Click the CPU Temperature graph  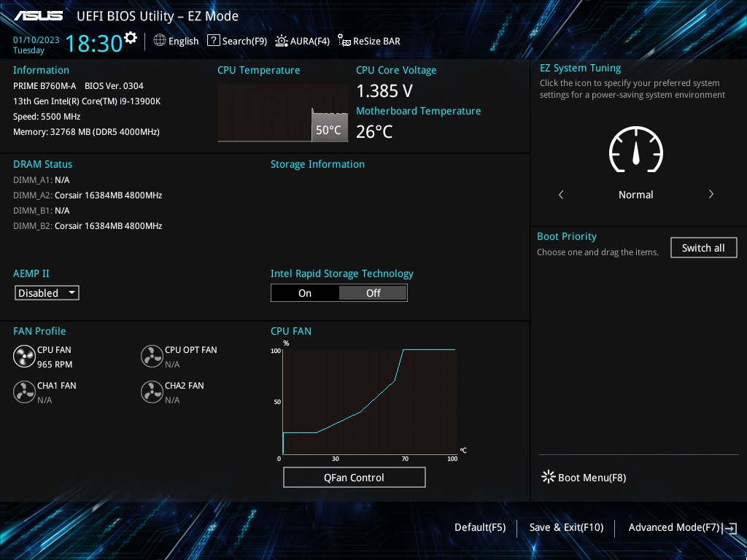283,113
